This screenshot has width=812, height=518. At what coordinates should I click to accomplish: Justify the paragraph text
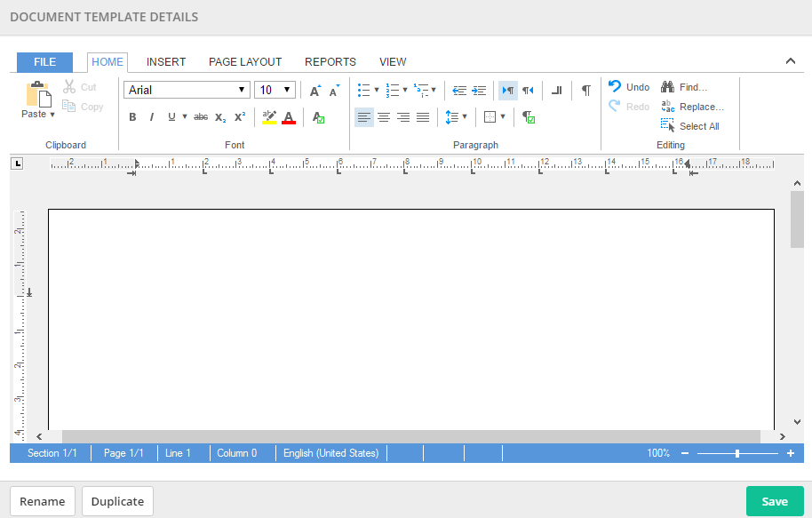423,117
